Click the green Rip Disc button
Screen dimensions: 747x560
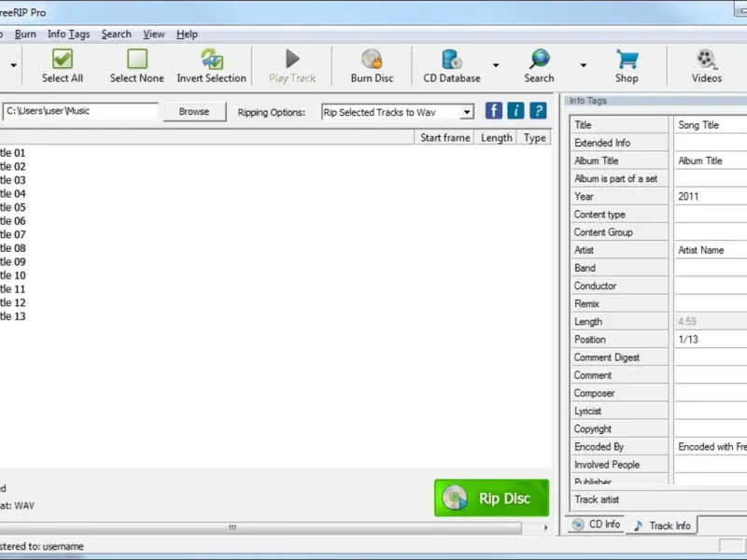(x=492, y=498)
